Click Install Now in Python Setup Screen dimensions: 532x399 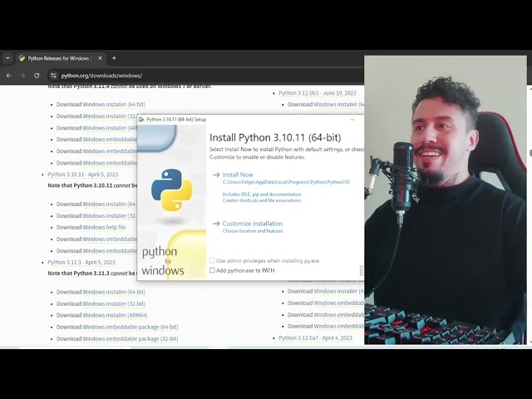(x=238, y=175)
